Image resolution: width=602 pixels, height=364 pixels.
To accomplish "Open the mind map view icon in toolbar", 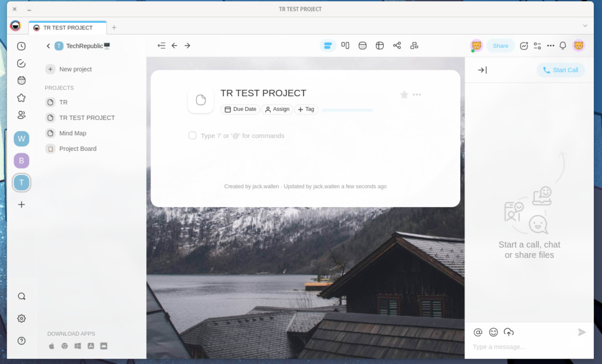I will pos(397,46).
